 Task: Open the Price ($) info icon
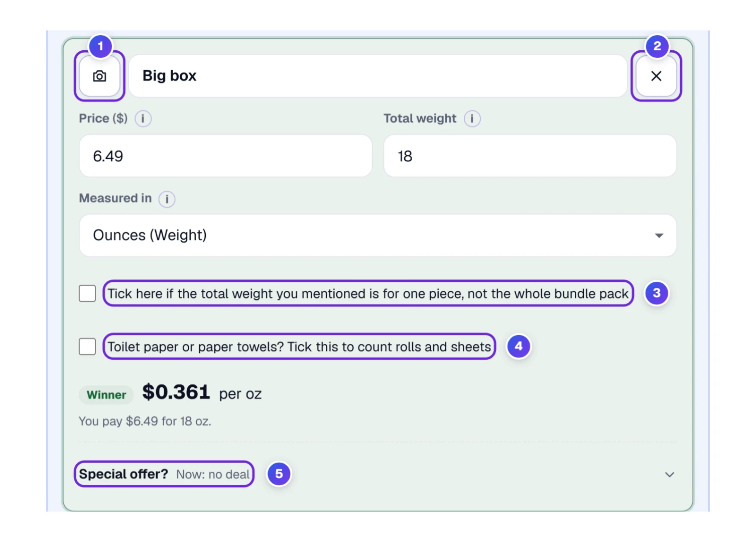click(x=143, y=119)
